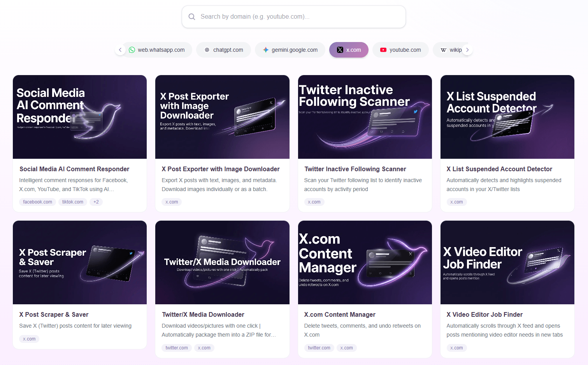588x365 pixels.
Task: Click description 'Save X (Twitter) posts content'
Action: 75,326
